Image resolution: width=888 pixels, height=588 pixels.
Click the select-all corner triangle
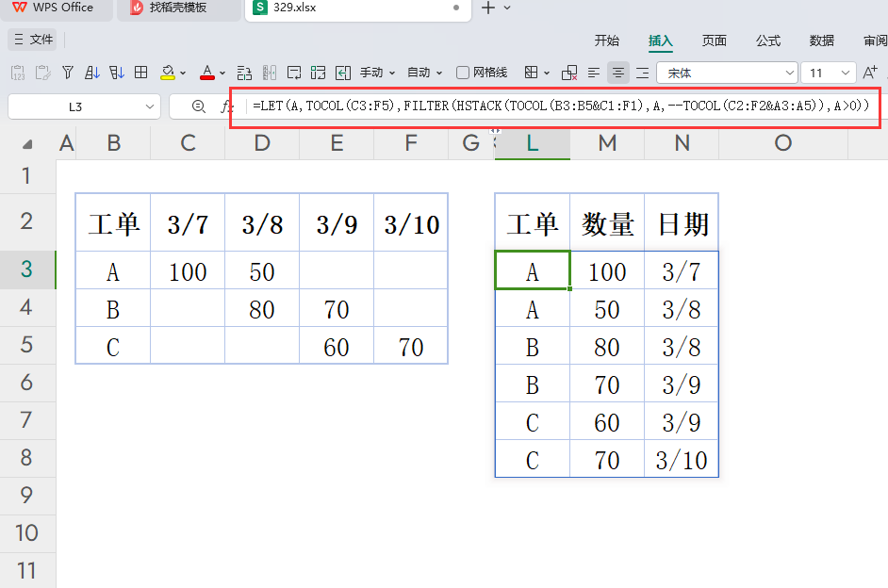pyautogui.click(x=27, y=144)
